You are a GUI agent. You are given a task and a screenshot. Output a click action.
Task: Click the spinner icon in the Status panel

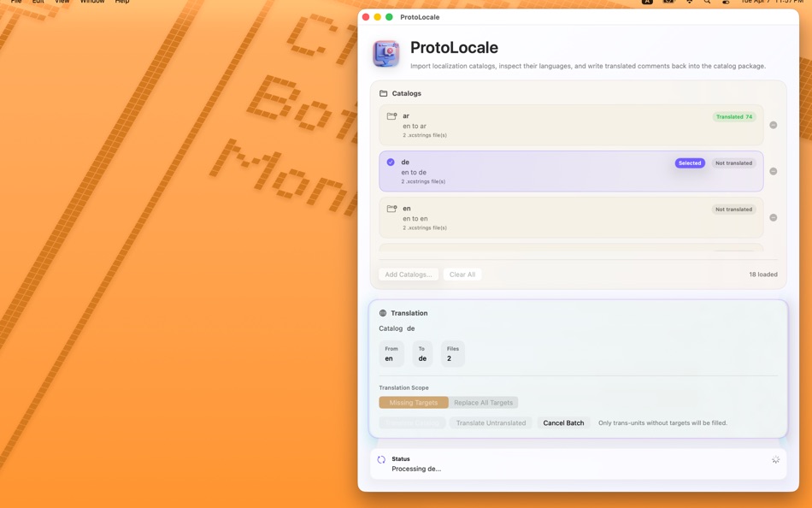pos(774,459)
